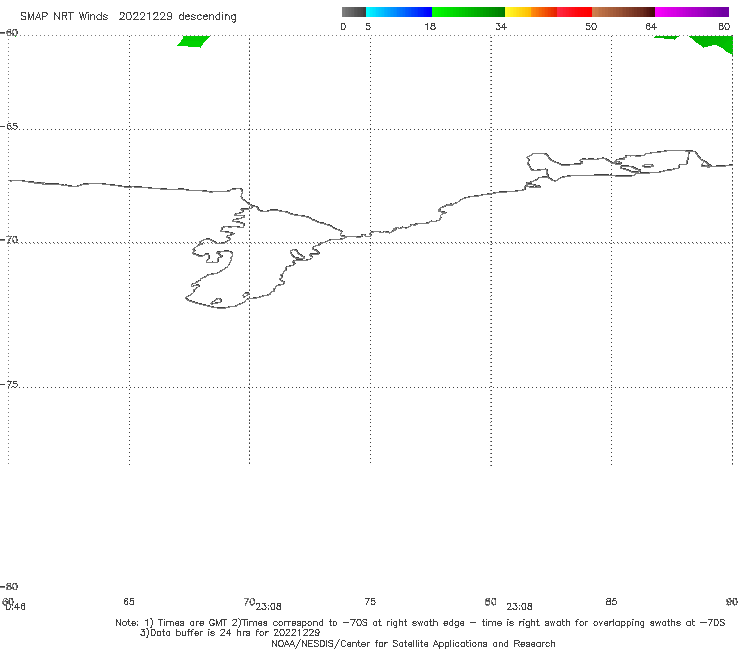
Task: Click the latitude label "-80" on the left axis
Action: [x=9, y=586]
